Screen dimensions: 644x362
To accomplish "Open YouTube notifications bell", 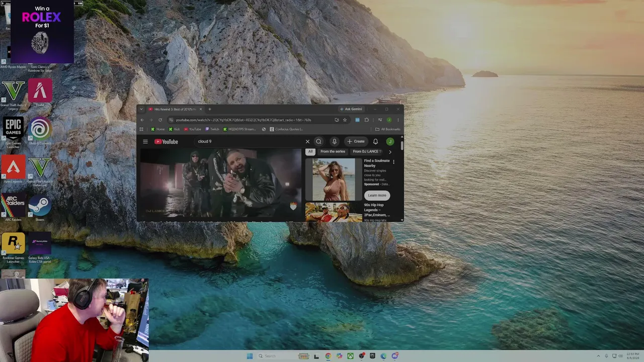I will [375, 142].
